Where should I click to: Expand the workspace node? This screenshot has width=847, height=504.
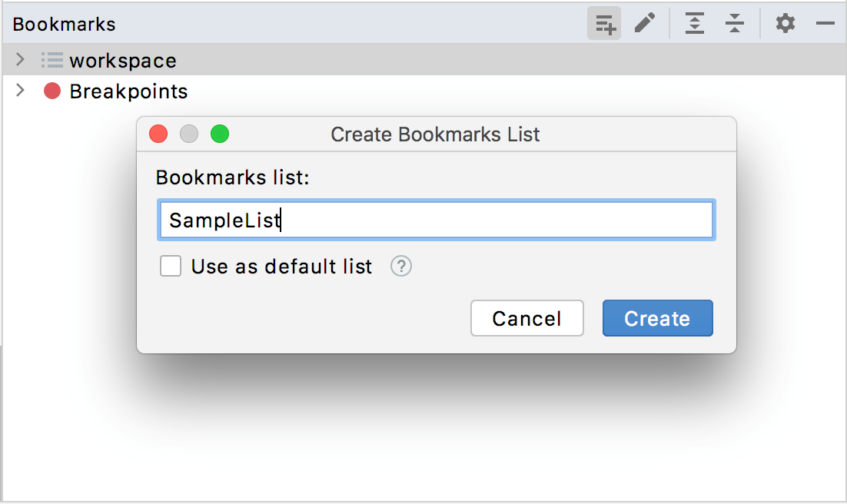pyautogui.click(x=19, y=60)
